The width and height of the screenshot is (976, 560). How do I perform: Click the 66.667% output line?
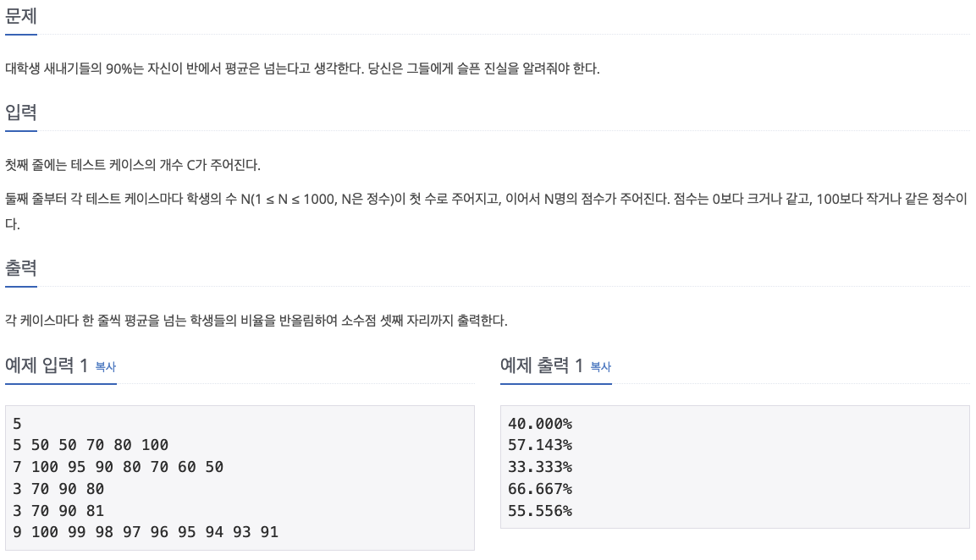pyautogui.click(x=540, y=488)
